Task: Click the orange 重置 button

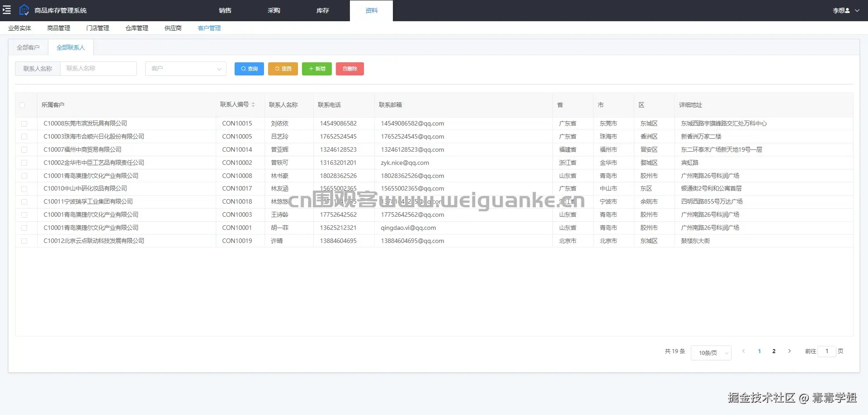Action: [x=283, y=69]
